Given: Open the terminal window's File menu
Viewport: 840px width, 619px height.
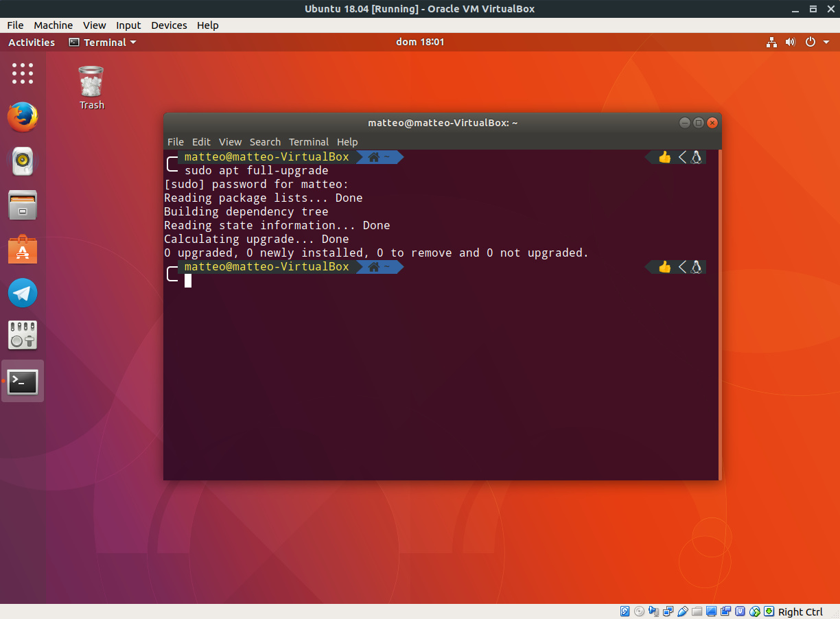Looking at the screenshot, I should (176, 142).
